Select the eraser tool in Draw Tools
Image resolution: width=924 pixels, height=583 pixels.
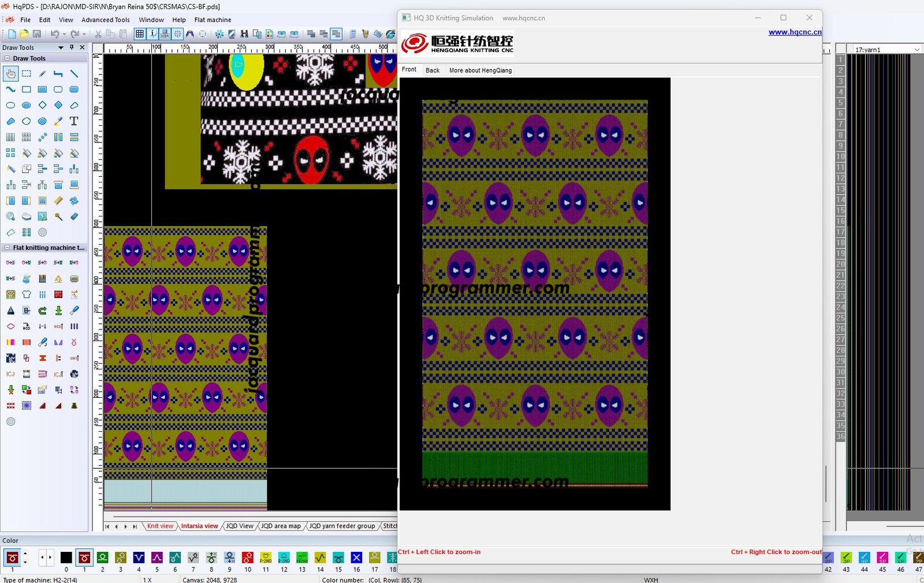pyautogui.click(x=74, y=216)
